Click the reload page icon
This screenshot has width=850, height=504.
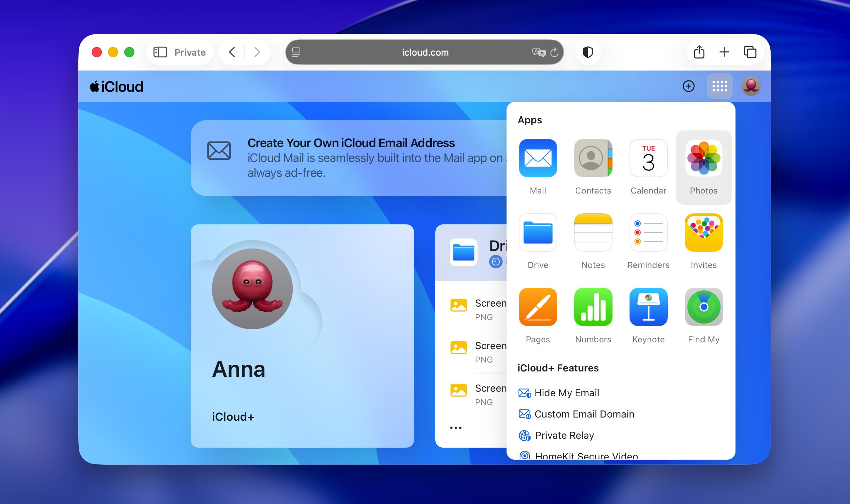pos(554,52)
